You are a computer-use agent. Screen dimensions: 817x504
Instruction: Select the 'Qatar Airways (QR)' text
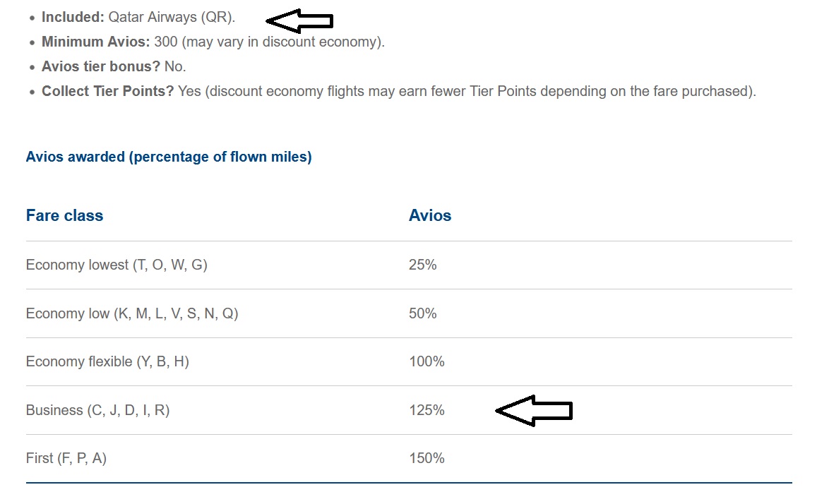coord(172,18)
